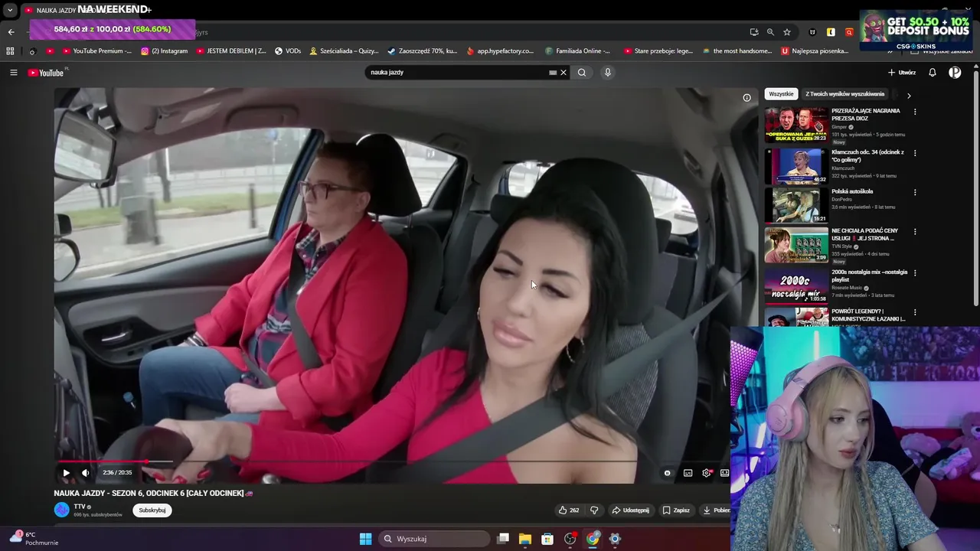Open Task View on taskbar
The image size is (980, 551).
point(503,539)
